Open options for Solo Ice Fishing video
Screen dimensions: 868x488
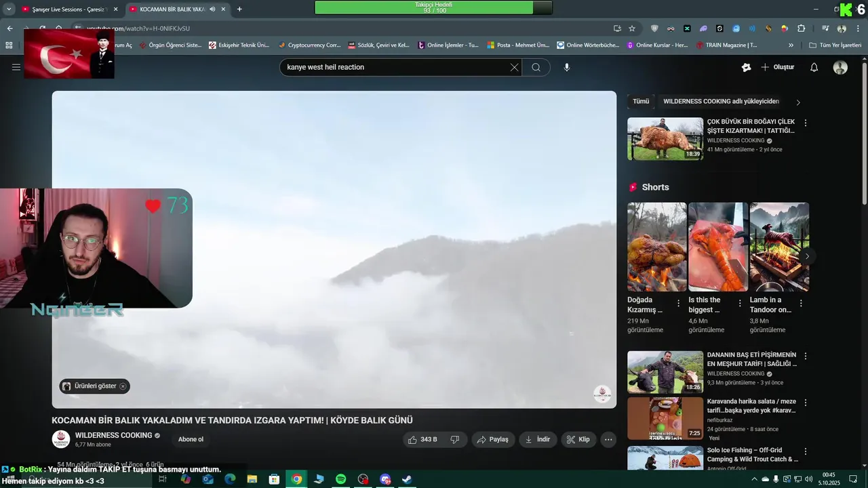point(806,451)
